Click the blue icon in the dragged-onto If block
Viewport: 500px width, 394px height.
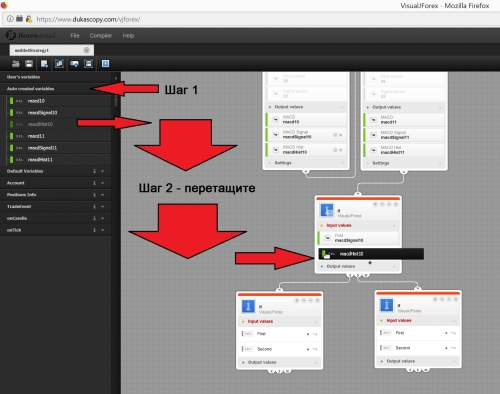[327, 210]
